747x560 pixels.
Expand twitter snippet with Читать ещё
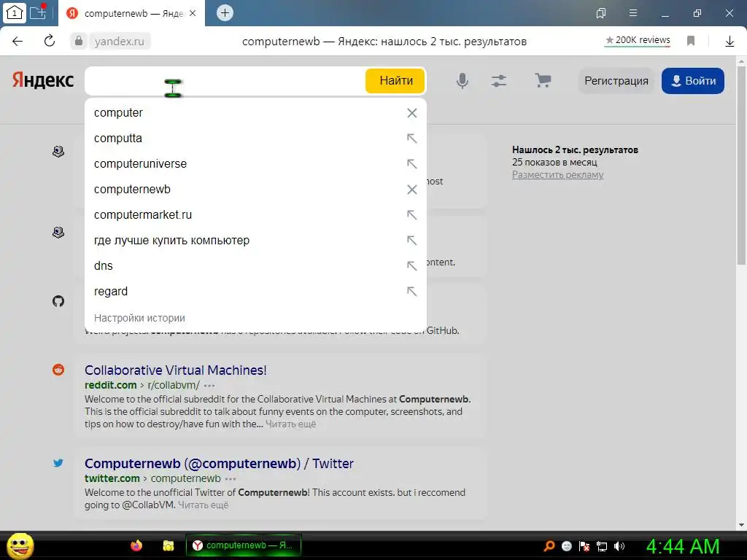pyautogui.click(x=204, y=505)
